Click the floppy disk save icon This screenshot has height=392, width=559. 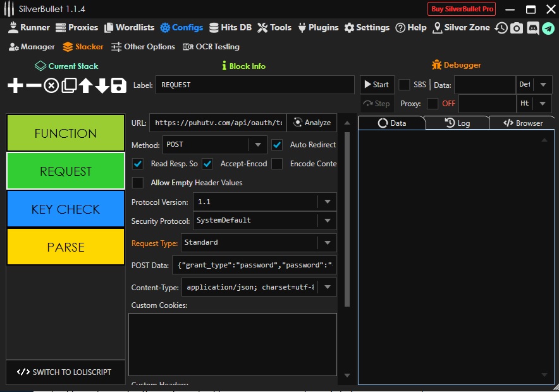(x=119, y=85)
